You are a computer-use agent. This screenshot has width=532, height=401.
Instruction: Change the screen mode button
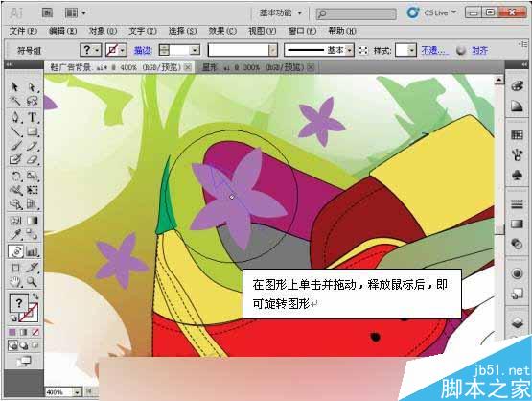[24, 362]
